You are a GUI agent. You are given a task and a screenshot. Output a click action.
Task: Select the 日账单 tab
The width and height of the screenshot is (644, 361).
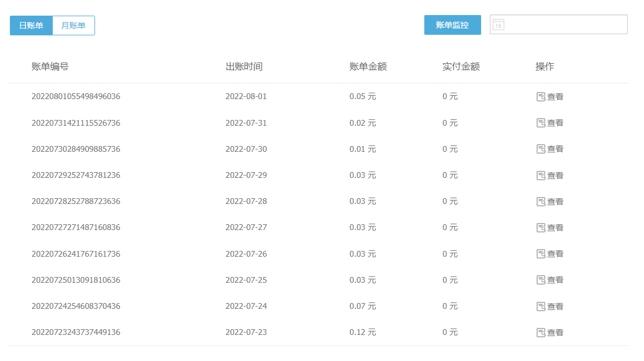(31, 25)
